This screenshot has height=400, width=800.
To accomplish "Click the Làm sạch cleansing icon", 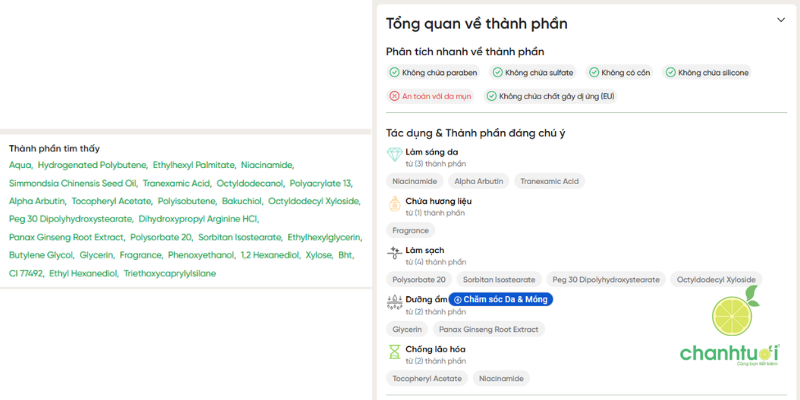I will click(x=394, y=255).
